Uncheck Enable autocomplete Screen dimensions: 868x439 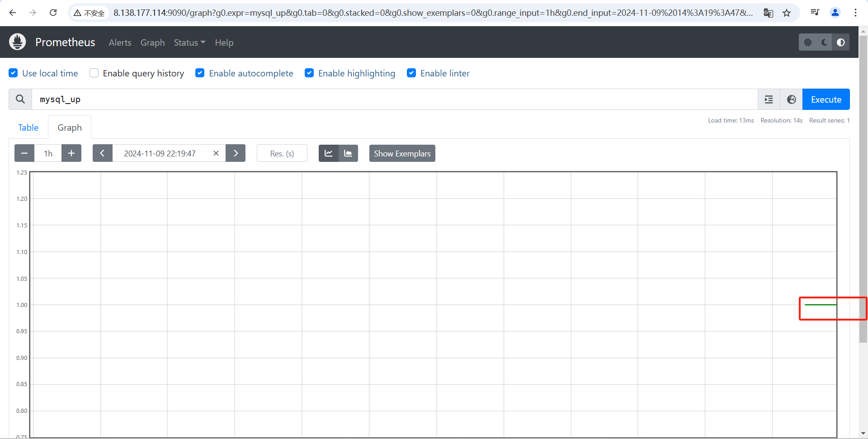[200, 73]
